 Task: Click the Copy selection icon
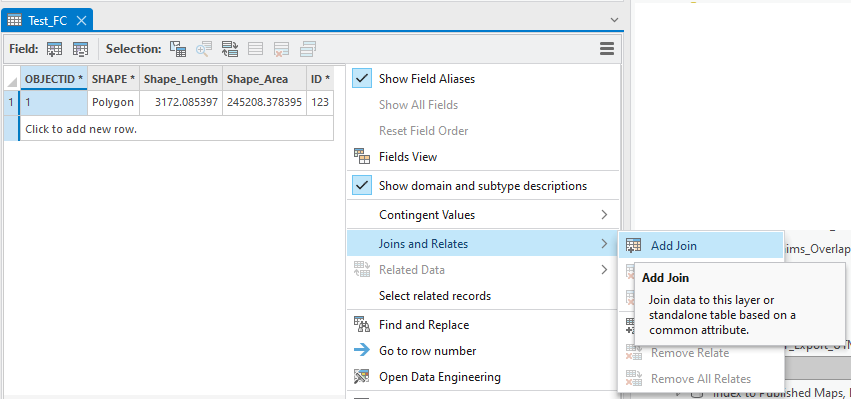click(x=308, y=49)
